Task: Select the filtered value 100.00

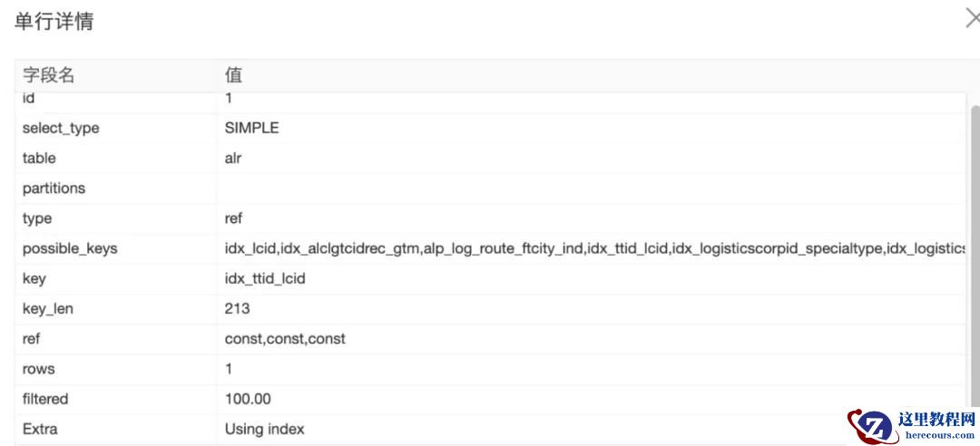Action: click(x=248, y=399)
